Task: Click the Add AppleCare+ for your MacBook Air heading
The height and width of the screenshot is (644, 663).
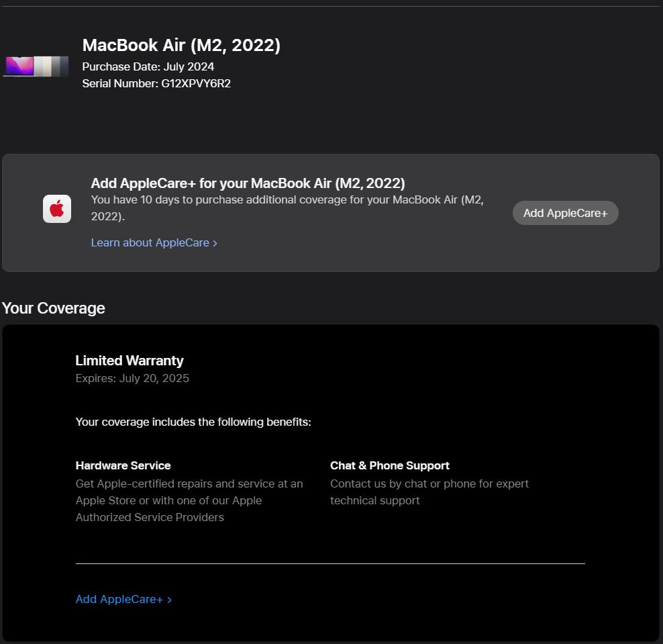Action: pyautogui.click(x=248, y=183)
